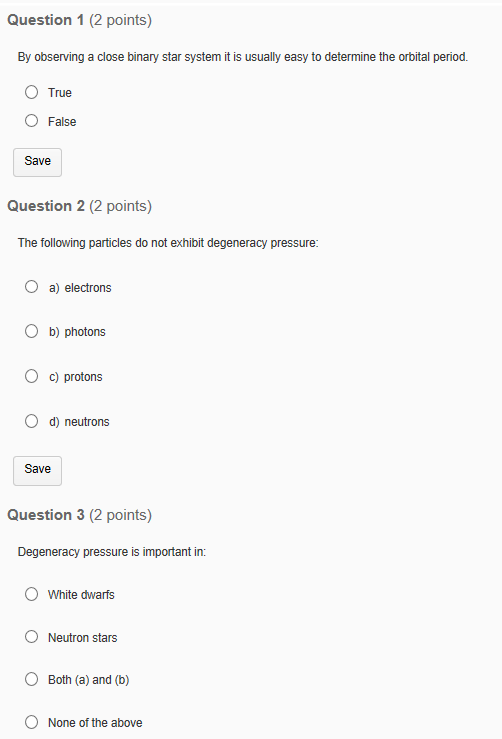Click Save button under Question 1
This screenshot has height=739, width=502.
[37, 162]
